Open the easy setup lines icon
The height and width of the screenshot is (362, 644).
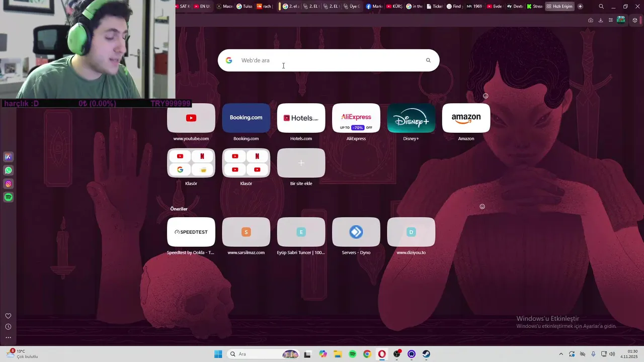611,20
